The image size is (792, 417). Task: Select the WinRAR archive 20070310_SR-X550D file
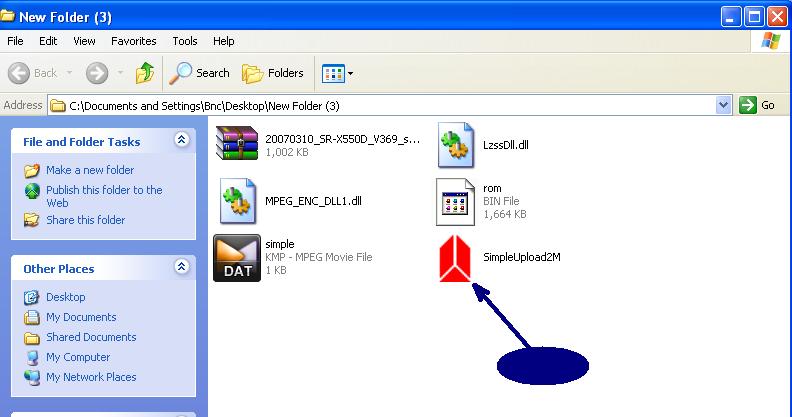[237, 145]
